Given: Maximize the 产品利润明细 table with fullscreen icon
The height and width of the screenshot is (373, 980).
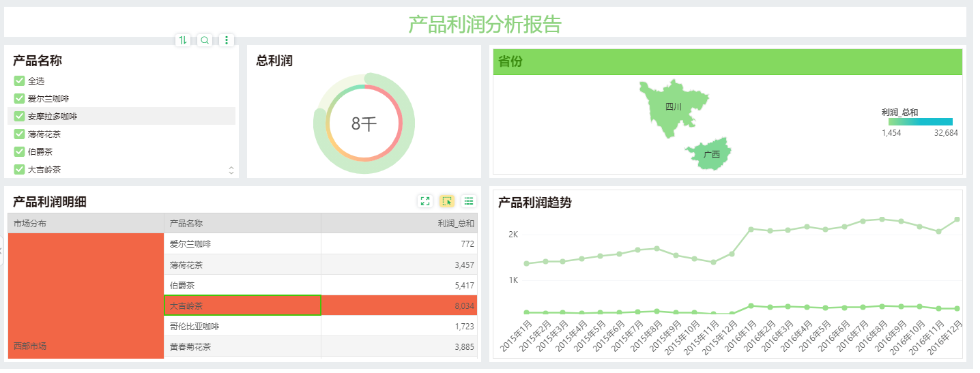Looking at the screenshot, I should pos(425,200).
